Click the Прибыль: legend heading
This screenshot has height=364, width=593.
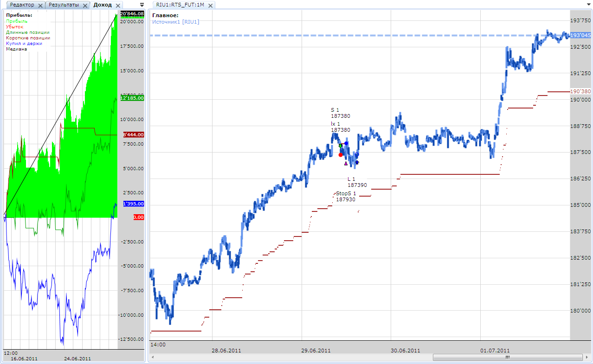pyautogui.click(x=19, y=15)
